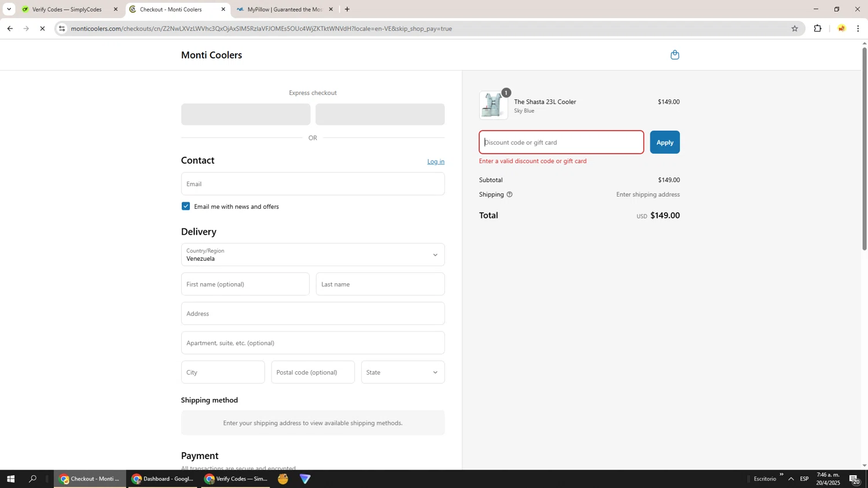Open the blue triangle app in taskbar
The image size is (868, 488).
pos(306,479)
